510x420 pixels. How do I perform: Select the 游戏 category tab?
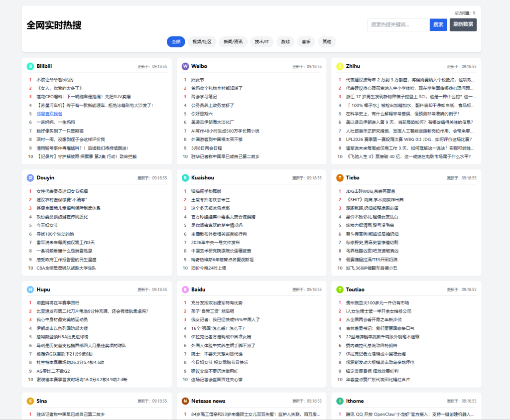285,42
